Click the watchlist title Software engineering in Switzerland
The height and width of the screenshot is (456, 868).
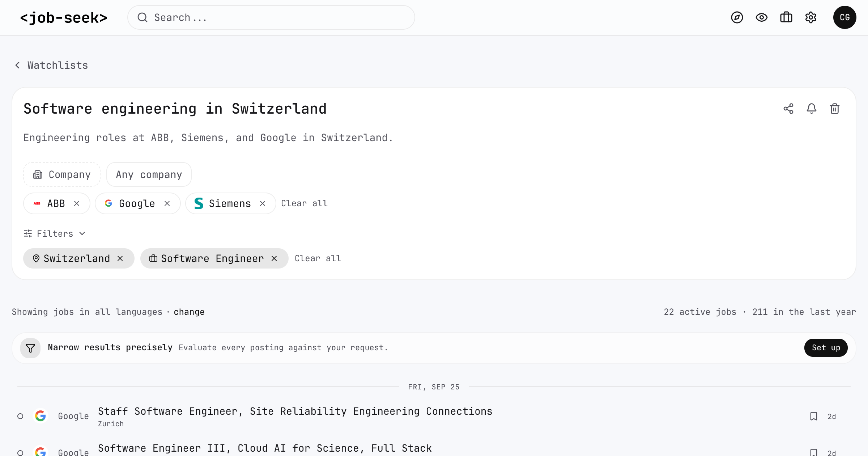(x=175, y=109)
